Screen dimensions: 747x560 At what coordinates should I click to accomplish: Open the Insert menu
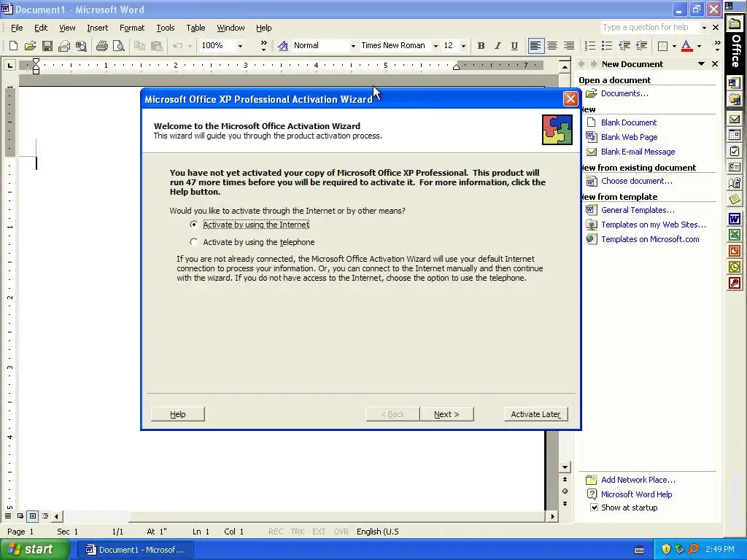97,28
